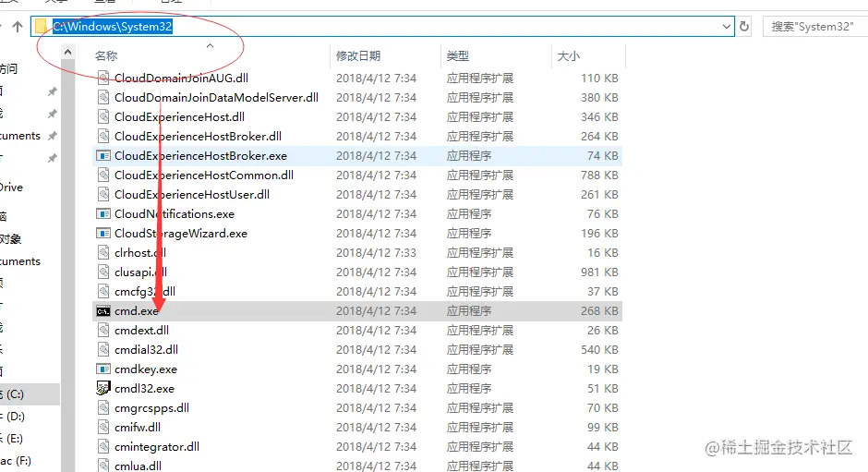
Task: Select the cmgrcspps.dll file icon
Action: (103, 407)
